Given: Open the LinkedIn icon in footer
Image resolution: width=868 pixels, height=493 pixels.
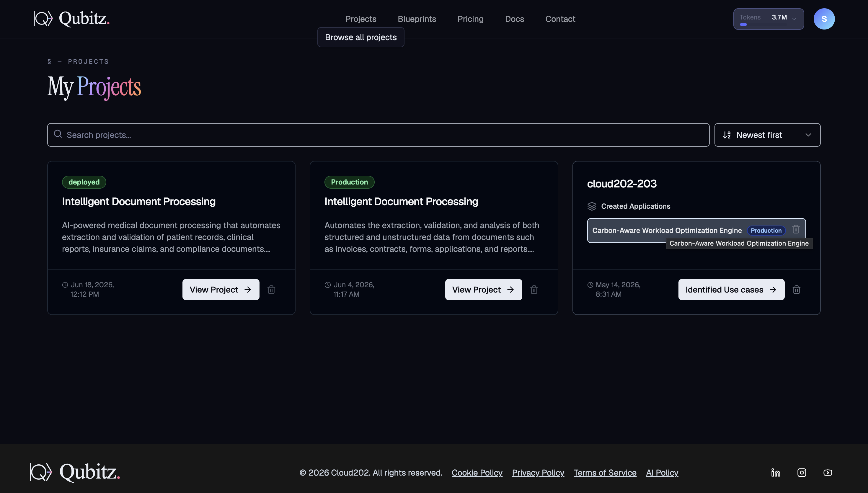Looking at the screenshot, I should [776, 472].
